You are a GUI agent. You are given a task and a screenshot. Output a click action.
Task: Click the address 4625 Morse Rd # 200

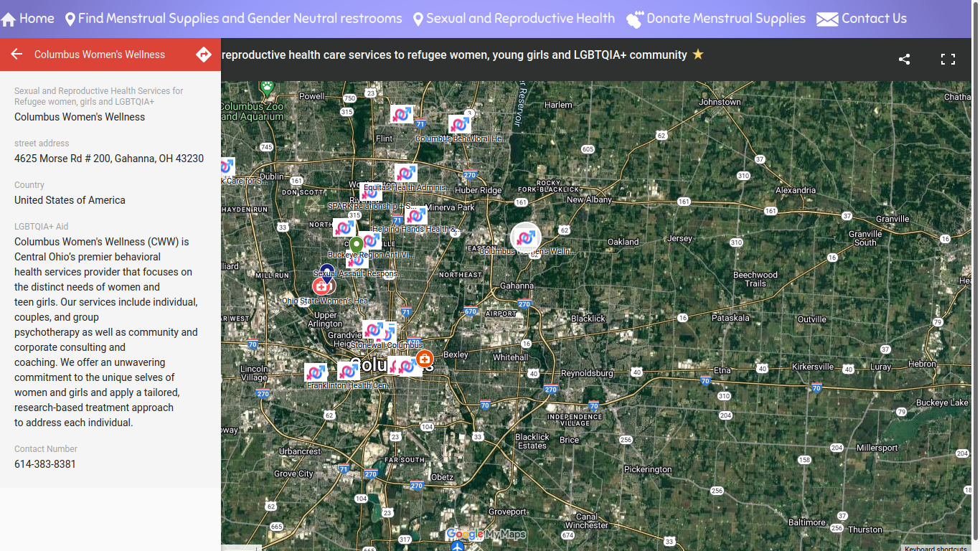click(x=109, y=159)
